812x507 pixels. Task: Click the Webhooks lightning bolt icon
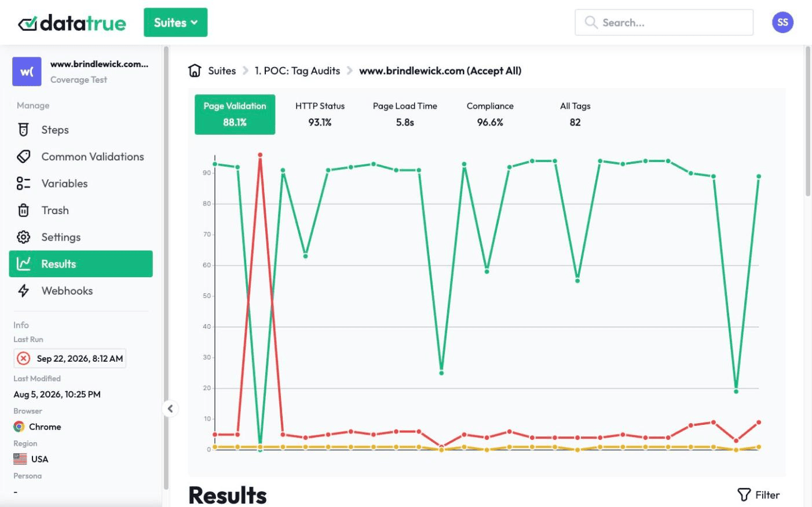(23, 291)
